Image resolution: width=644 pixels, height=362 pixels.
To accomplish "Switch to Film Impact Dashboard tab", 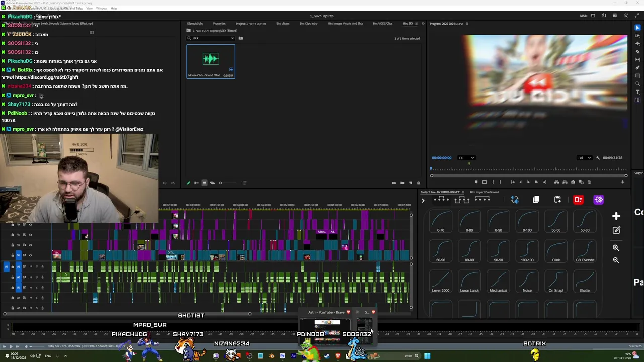I will point(484,192).
